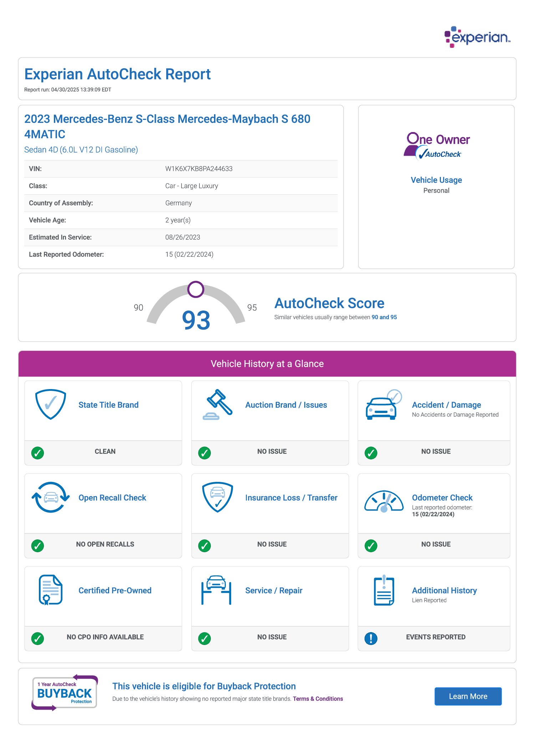Click the green check beside NO OPEN RECALLS
Screen dimensions: 534x756
pos(37,545)
